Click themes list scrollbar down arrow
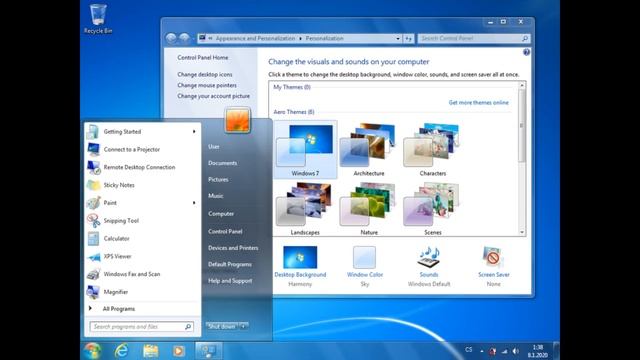Screen dimensions: 640x360 click(522, 232)
